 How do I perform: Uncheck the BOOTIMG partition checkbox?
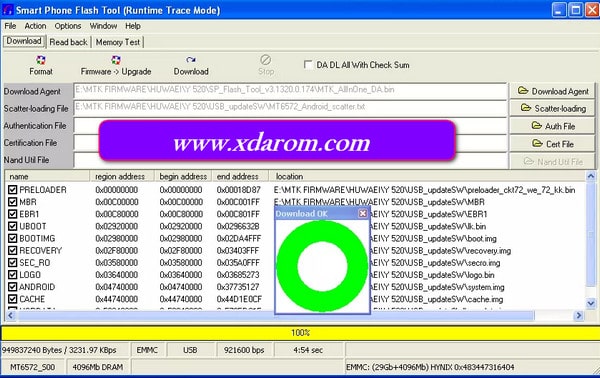coord(13,238)
